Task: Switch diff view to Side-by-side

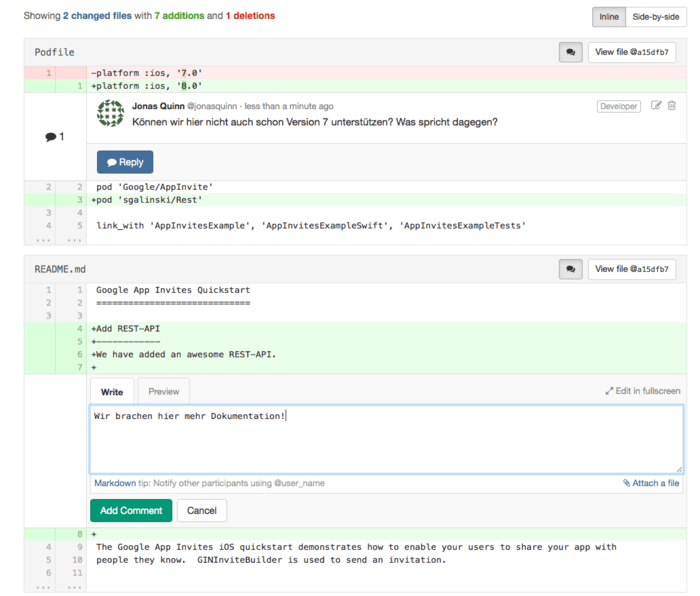Action: [656, 17]
